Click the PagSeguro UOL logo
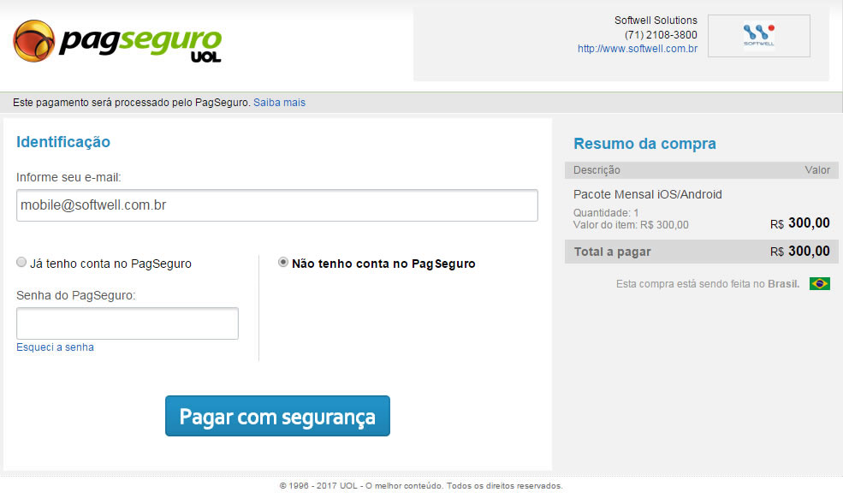This screenshot has height=504, width=843. (117, 41)
